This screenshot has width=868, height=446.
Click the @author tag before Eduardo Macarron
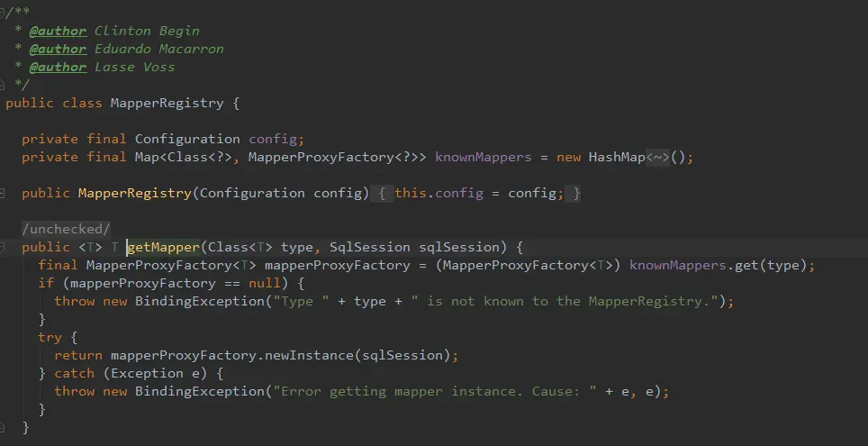pos(58,49)
